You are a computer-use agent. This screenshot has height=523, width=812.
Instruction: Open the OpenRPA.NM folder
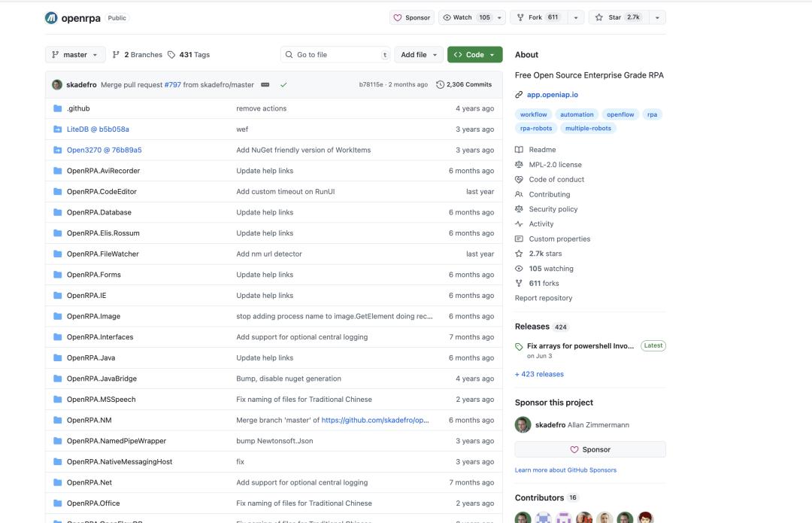89,420
